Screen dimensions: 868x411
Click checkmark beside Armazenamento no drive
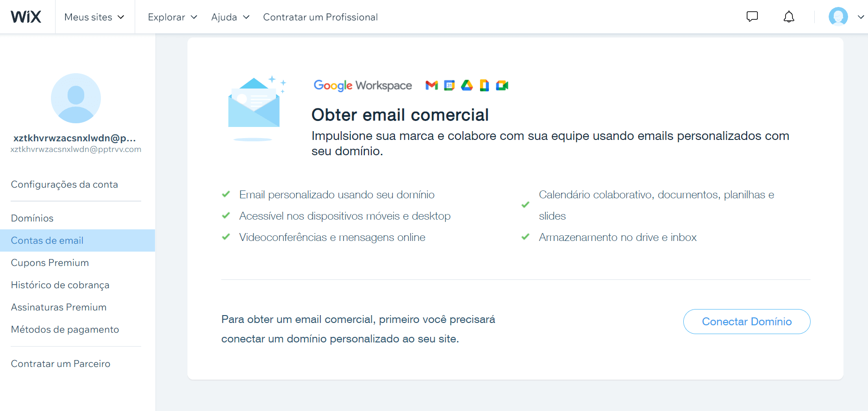coord(525,237)
